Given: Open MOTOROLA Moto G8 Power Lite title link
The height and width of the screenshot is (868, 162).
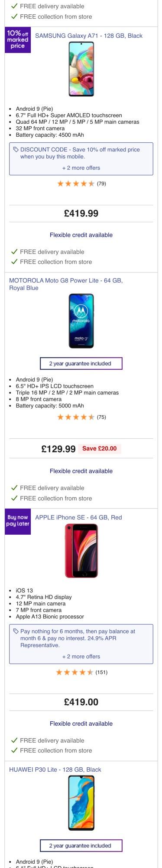Looking at the screenshot, I should pos(66,284).
